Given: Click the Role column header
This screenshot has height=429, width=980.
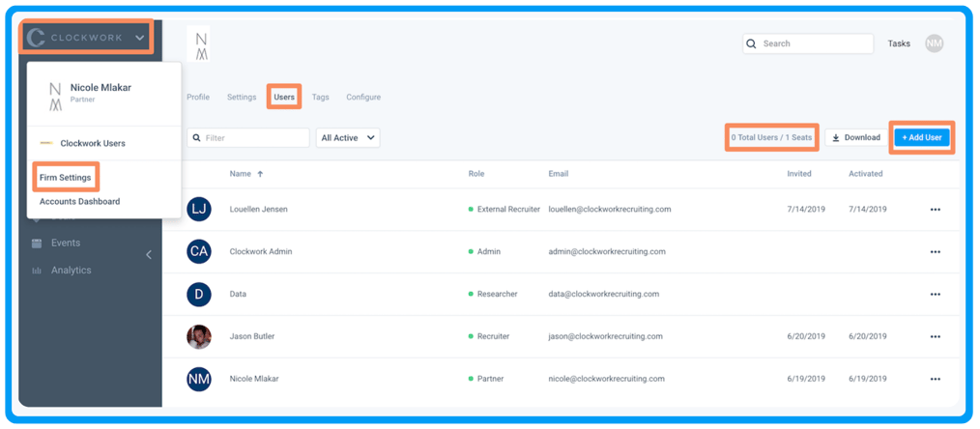Looking at the screenshot, I should coord(476,174).
